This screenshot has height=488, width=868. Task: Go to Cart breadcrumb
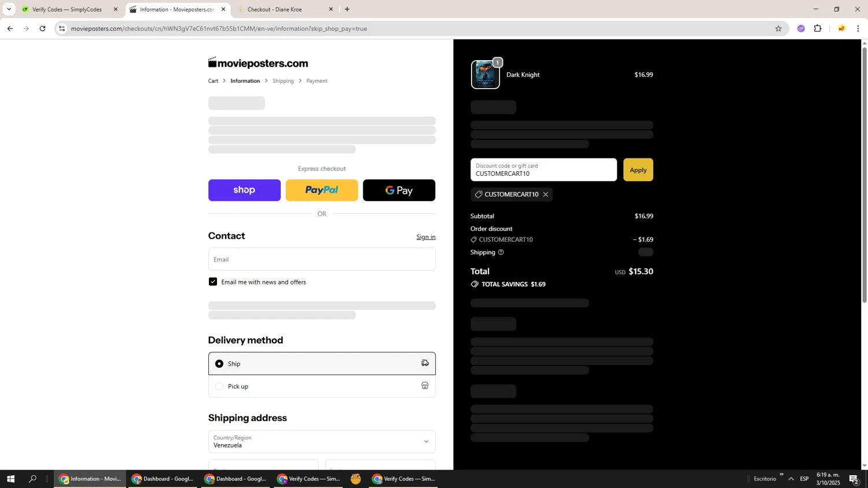[x=213, y=81]
